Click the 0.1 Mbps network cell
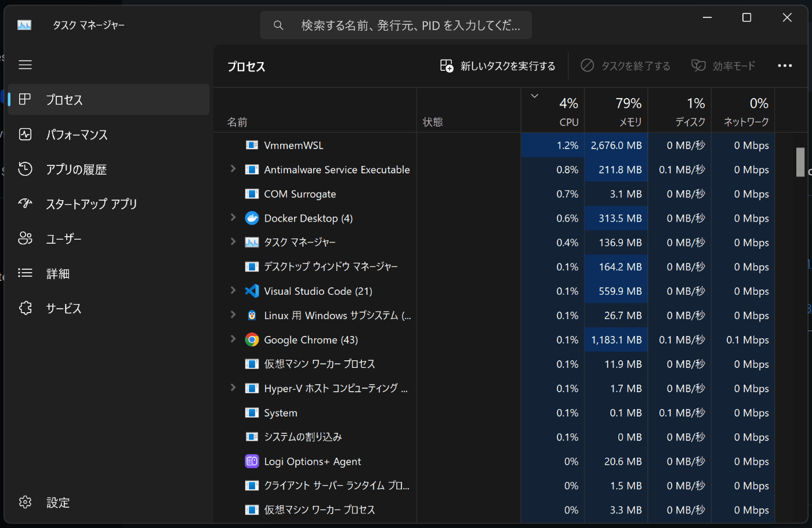This screenshot has width=812, height=528. pos(743,340)
